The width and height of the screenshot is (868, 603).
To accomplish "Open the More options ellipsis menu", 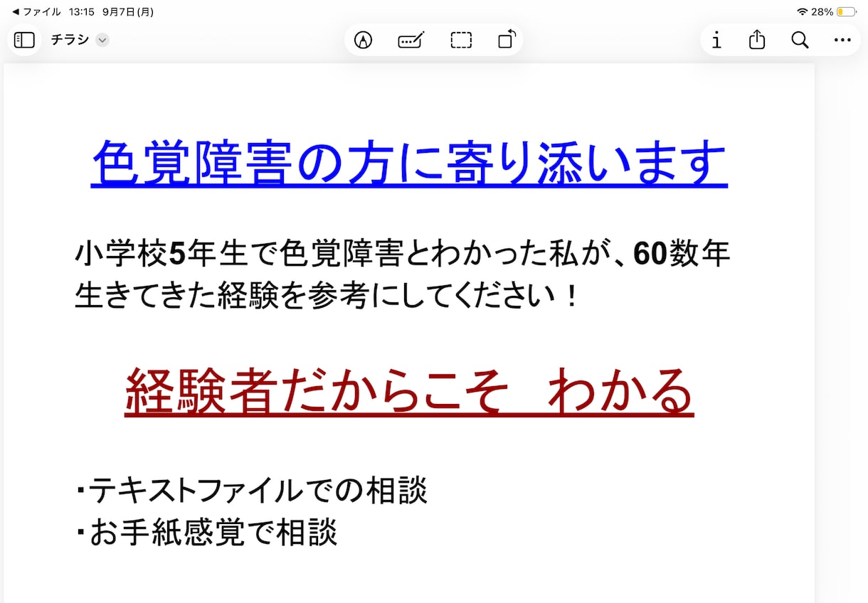I will click(x=842, y=41).
